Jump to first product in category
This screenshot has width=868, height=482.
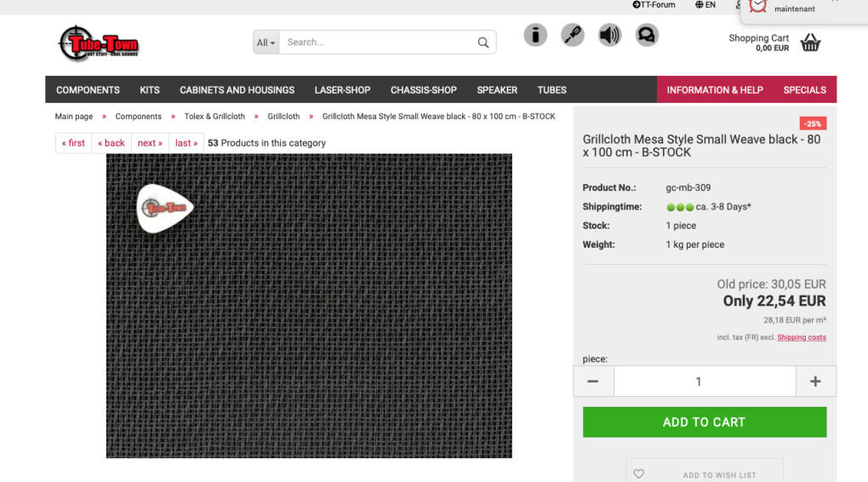(74, 143)
